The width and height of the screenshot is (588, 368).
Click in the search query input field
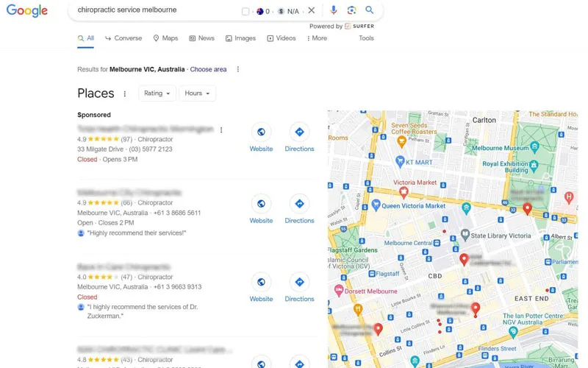(157, 10)
